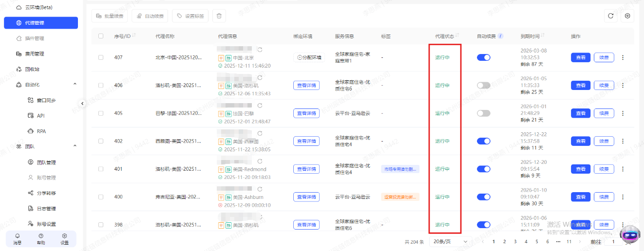Refresh proxy info for row 406
The image size is (644, 251).
[260, 78]
